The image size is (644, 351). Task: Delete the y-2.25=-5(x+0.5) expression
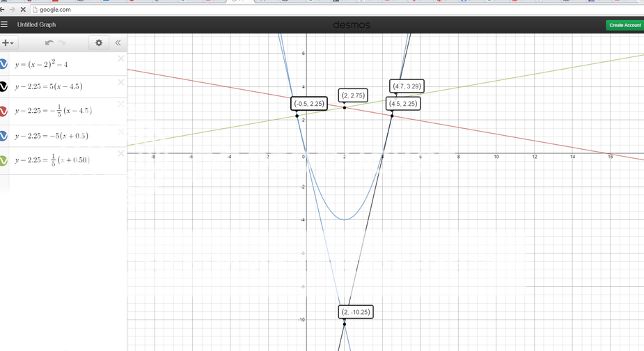(121, 130)
